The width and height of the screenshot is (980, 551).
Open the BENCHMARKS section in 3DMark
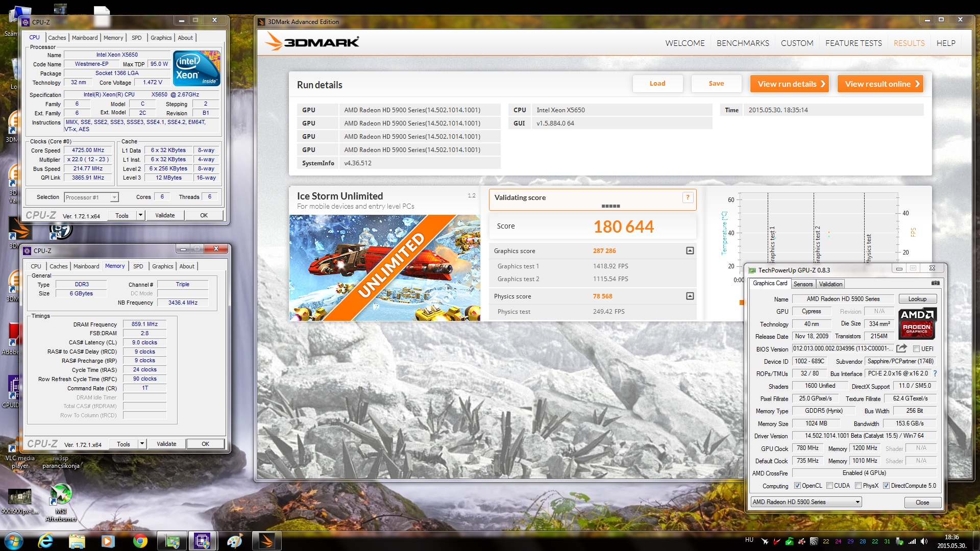coord(743,43)
